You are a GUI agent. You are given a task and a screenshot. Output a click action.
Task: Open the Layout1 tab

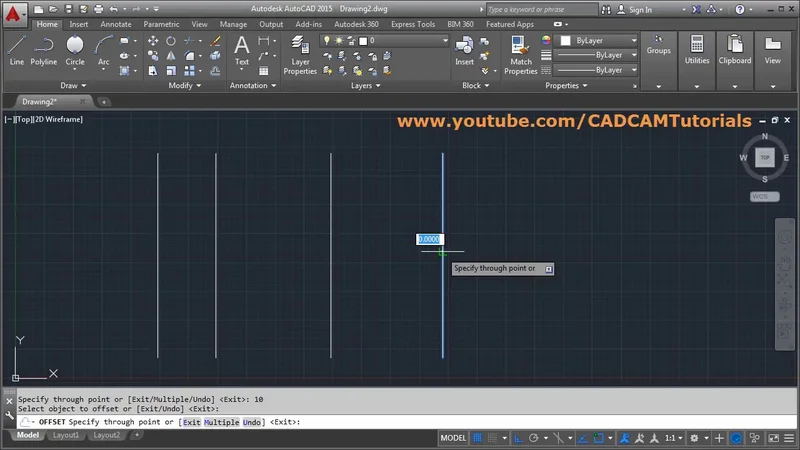pos(66,435)
